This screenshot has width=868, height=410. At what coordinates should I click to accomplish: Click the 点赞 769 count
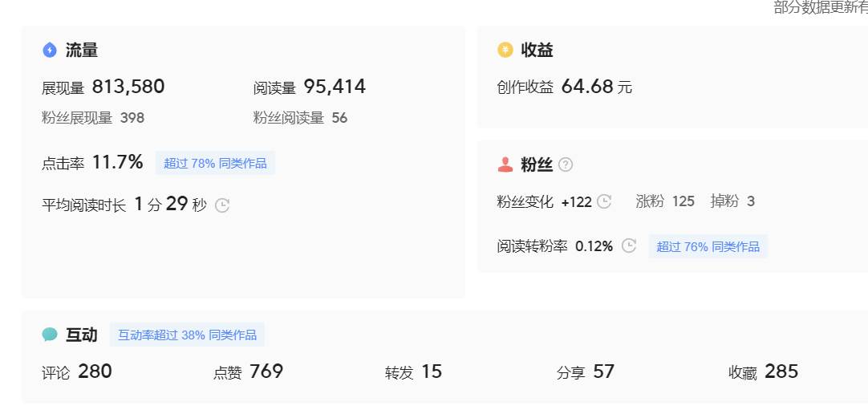point(266,371)
